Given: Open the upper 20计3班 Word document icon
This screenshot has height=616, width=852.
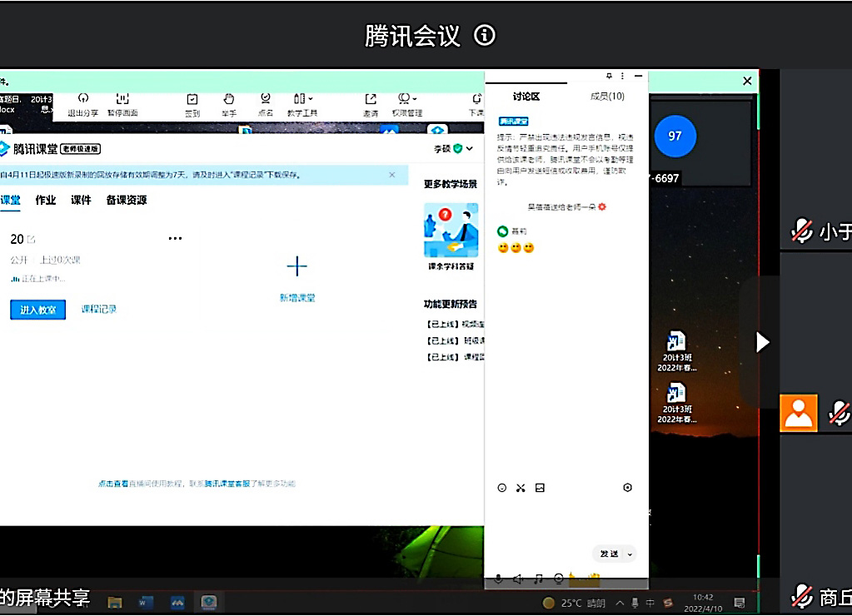Looking at the screenshot, I should click(x=676, y=351).
